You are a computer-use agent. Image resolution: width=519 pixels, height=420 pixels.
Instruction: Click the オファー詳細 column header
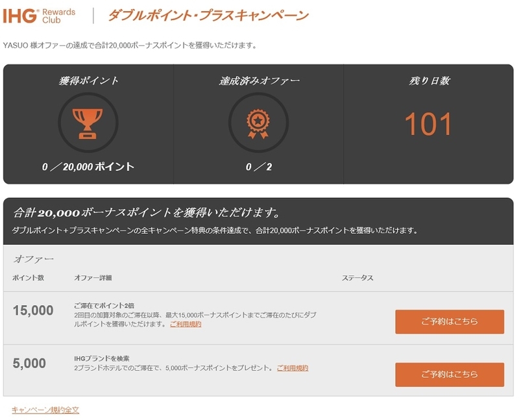tap(93, 278)
